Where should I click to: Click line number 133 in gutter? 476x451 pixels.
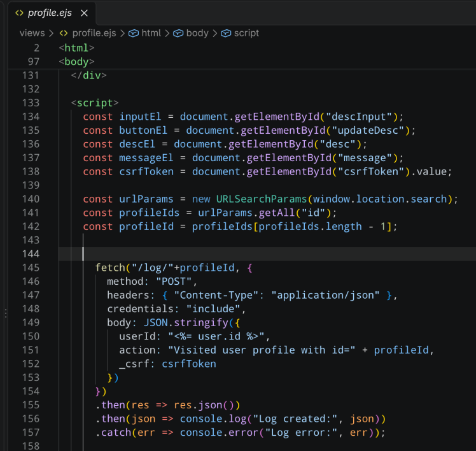pyautogui.click(x=31, y=103)
